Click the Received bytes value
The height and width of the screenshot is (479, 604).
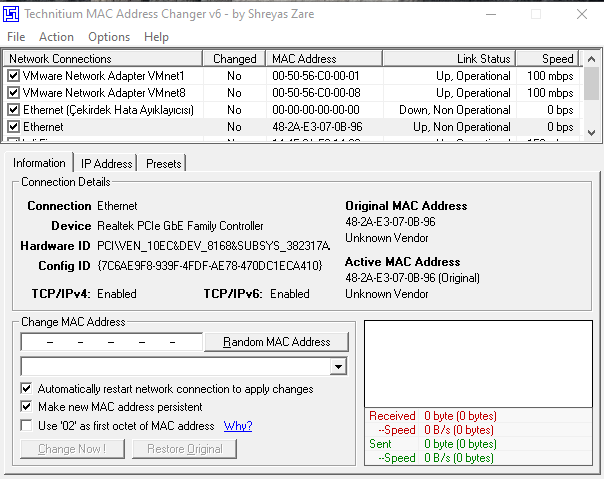click(460, 416)
